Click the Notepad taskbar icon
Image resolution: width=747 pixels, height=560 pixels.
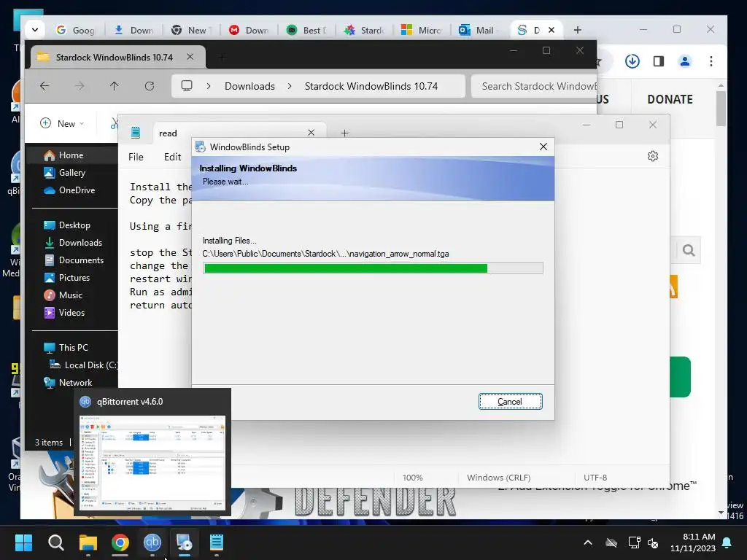(216, 542)
